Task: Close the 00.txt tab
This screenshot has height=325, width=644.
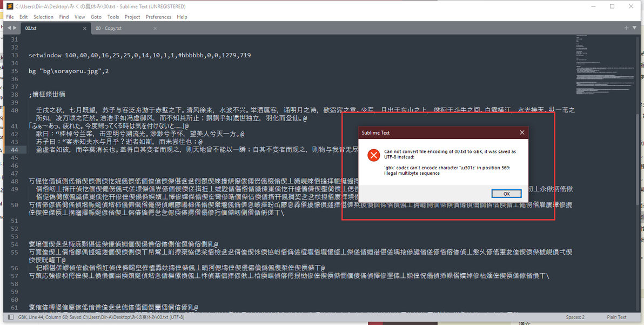Action: (85, 28)
